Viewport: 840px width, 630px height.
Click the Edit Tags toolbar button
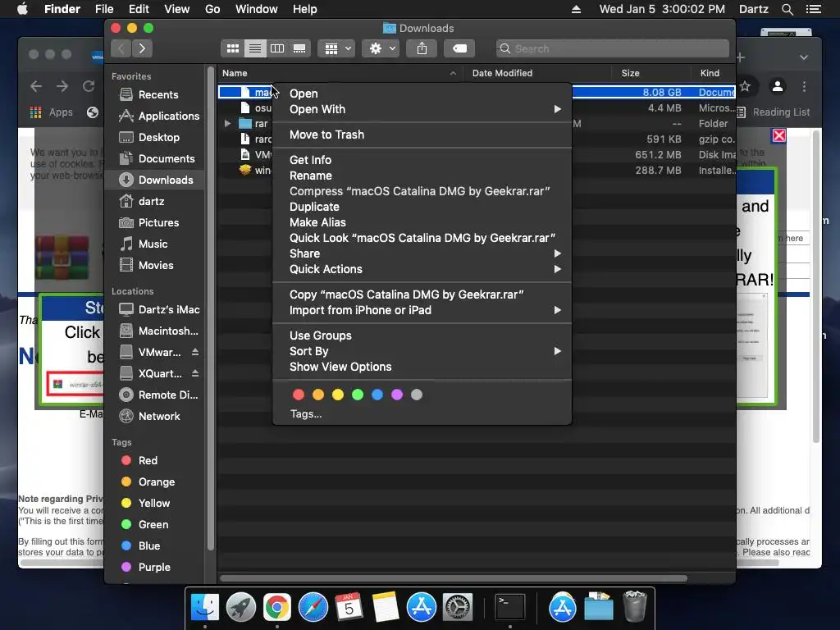pos(459,48)
